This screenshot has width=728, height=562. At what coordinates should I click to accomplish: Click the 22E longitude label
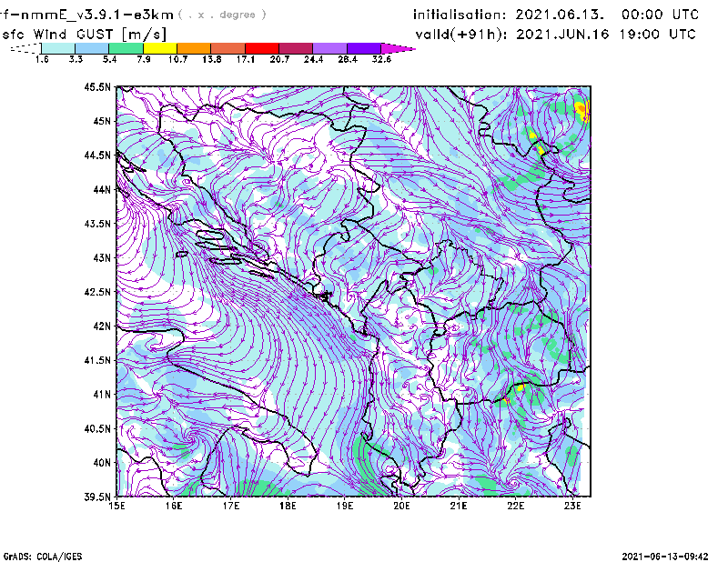pyautogui.click(x=515, y=506)
